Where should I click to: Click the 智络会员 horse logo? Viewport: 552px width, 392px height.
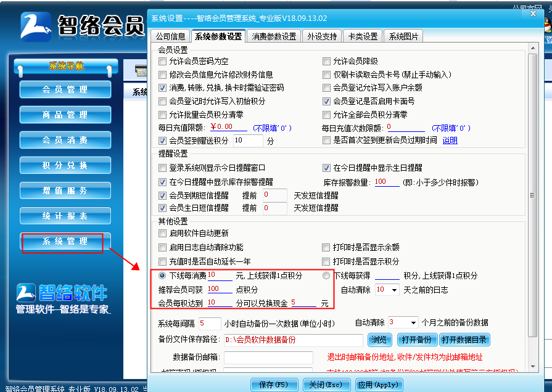coord(35,26)
